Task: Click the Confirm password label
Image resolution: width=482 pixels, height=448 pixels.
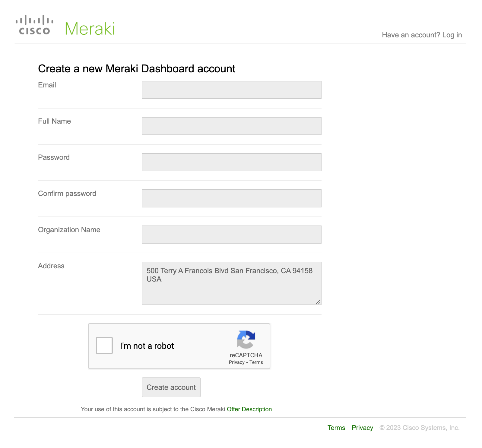Action: tap(67, 194)
